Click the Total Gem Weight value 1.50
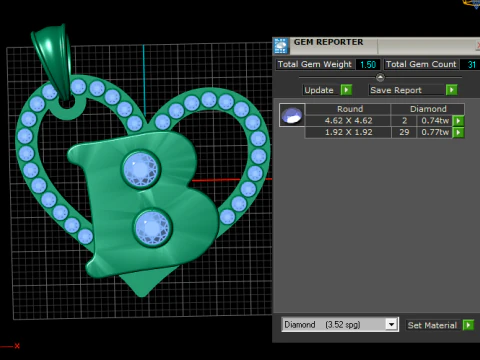This screenshot has width=480, height=360. pos(368,64)
